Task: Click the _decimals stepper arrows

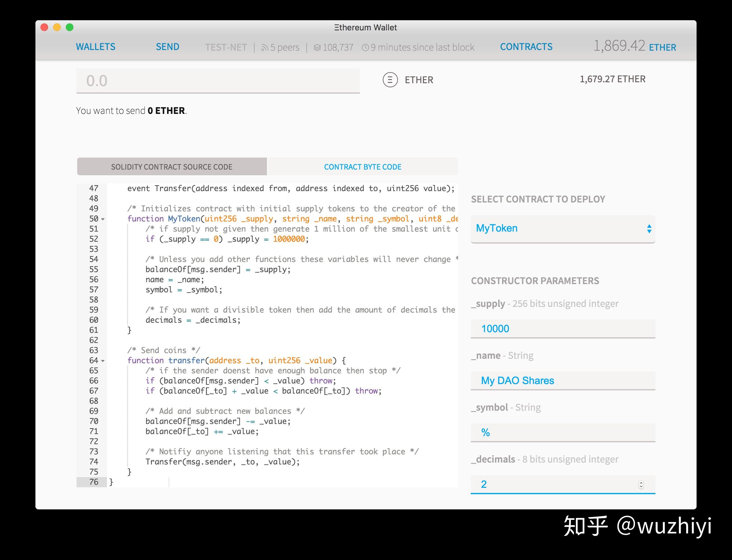Action: tap(641, 485)
